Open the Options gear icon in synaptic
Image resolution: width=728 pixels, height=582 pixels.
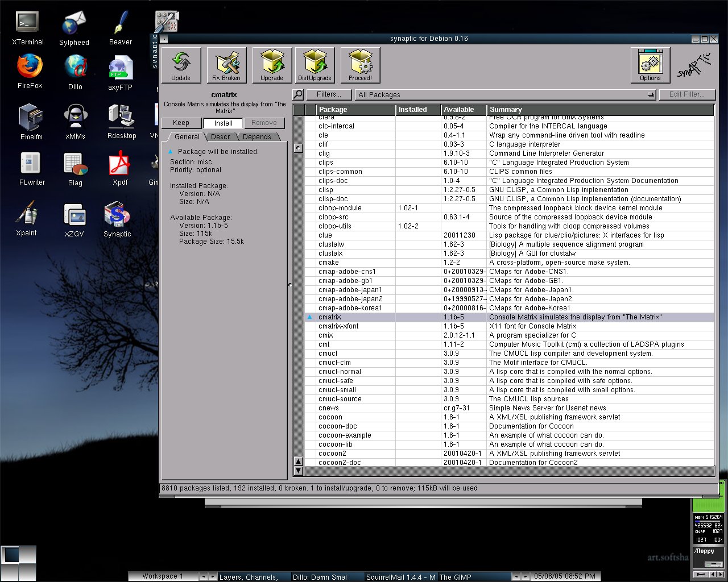(650, 65)
